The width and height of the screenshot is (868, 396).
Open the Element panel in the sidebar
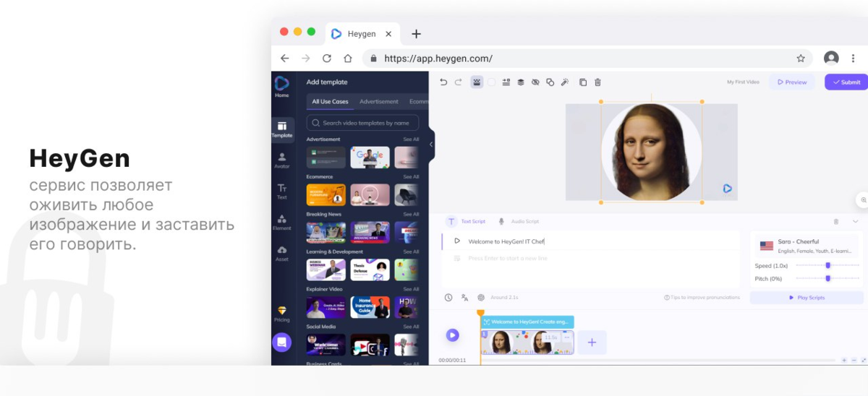click(281, 222)
